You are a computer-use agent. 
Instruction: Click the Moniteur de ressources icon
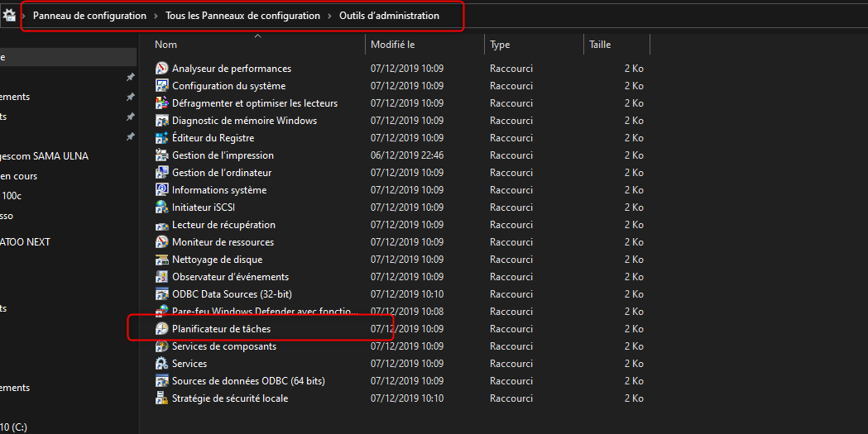click(161, 242)
